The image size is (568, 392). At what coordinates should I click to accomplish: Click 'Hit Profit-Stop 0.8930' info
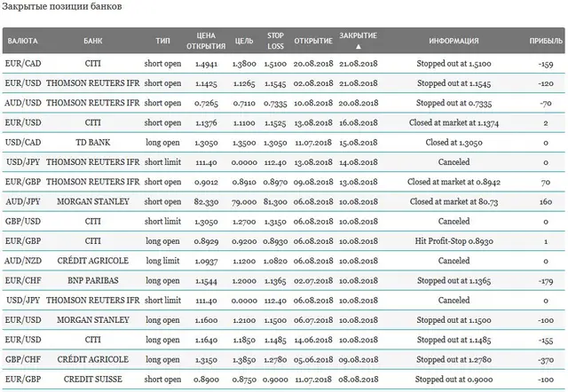[x=454, y=241]
